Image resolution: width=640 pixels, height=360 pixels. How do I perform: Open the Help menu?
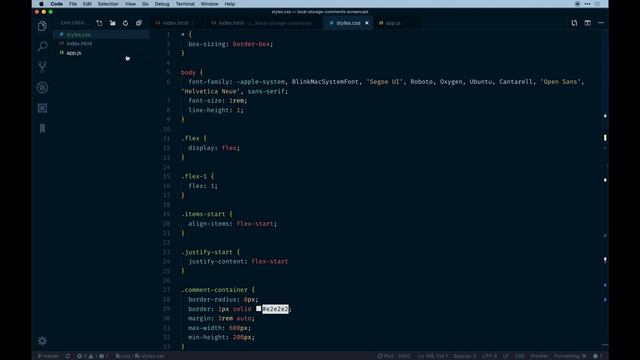coord(230,4)
